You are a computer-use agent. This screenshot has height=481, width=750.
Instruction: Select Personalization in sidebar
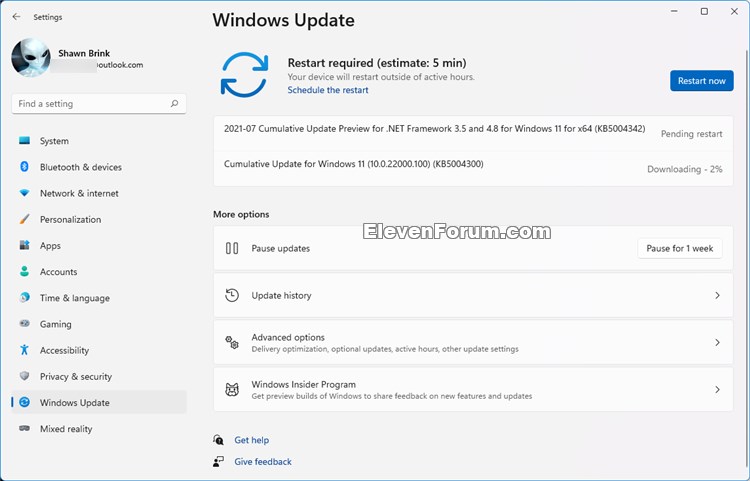(99, 219)
